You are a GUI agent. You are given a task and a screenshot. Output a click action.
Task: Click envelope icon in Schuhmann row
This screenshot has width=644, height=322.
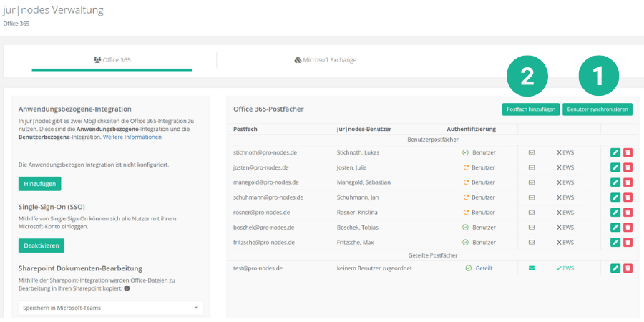tap(531, 197)
